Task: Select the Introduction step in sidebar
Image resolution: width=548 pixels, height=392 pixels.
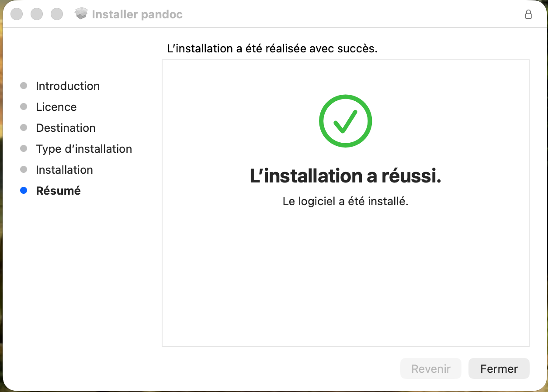Action: coord(68,86)
